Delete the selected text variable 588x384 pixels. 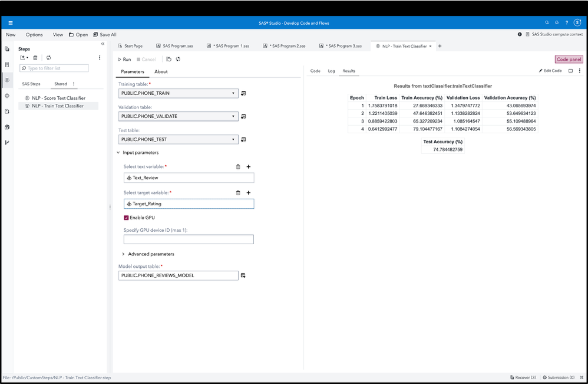(238, 167)
